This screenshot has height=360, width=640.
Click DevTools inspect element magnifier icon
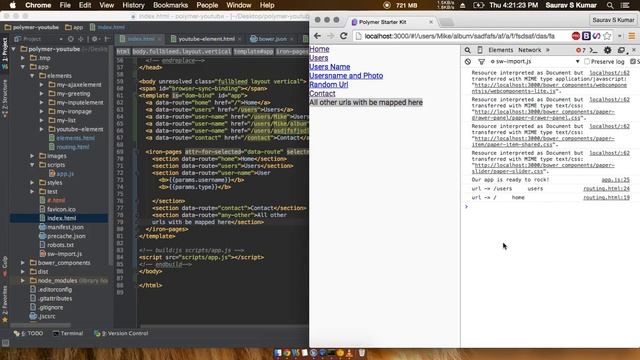click(x=468, y=50)
